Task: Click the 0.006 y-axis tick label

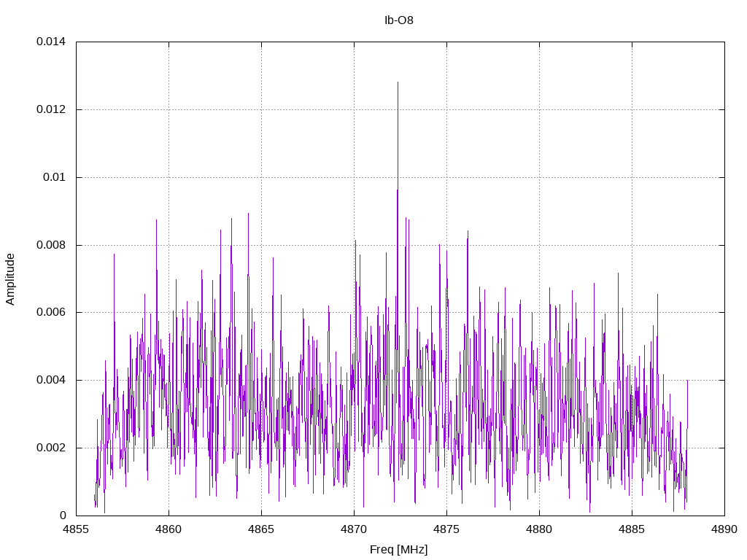Action: [x=51, y=312]
